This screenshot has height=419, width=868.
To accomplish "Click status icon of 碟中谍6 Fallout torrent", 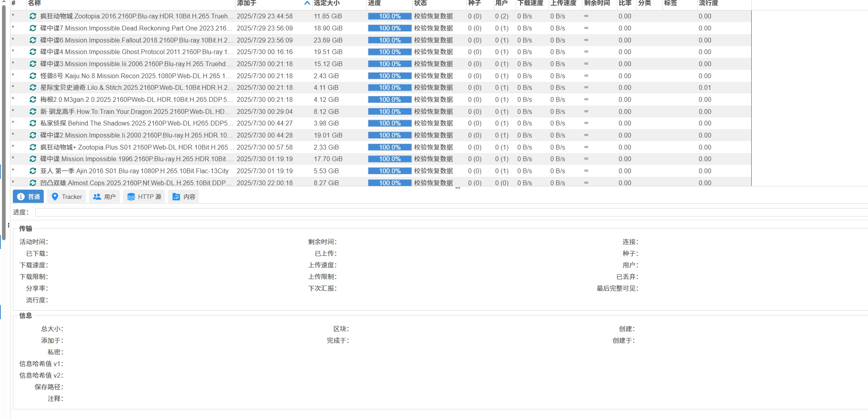I will pos(33,40).
